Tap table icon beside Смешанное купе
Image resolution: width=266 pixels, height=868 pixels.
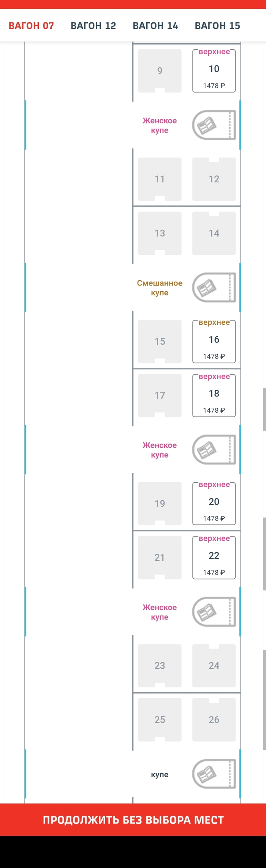tap(214, 287)
